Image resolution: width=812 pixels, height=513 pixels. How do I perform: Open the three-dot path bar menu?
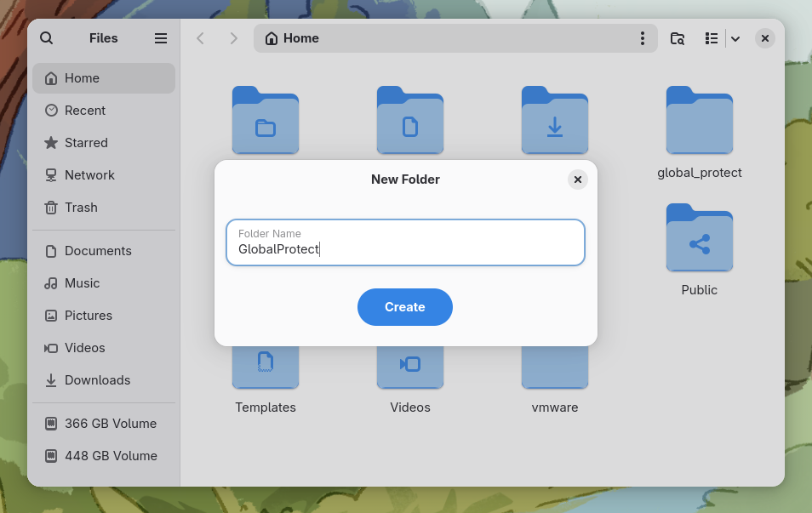pos(643,38)
